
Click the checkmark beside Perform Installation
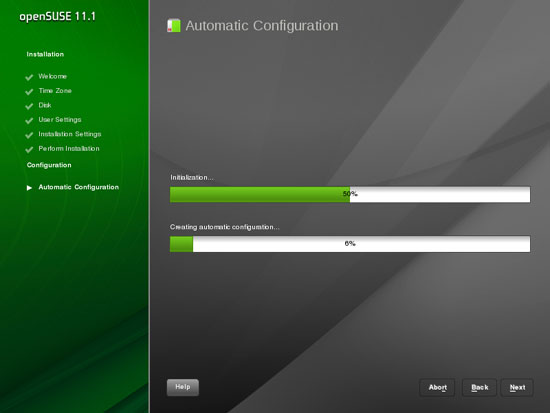coord(29,149)
